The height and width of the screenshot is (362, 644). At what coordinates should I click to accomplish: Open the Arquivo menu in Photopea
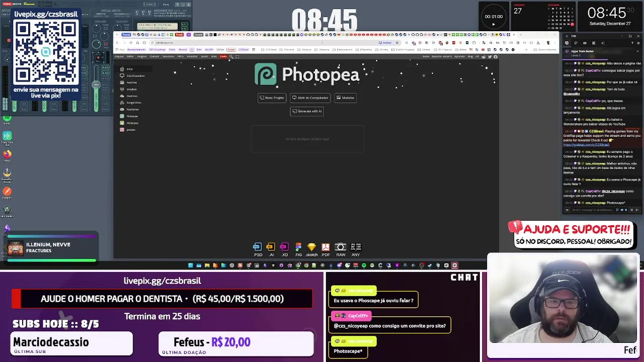coord(119,56)
